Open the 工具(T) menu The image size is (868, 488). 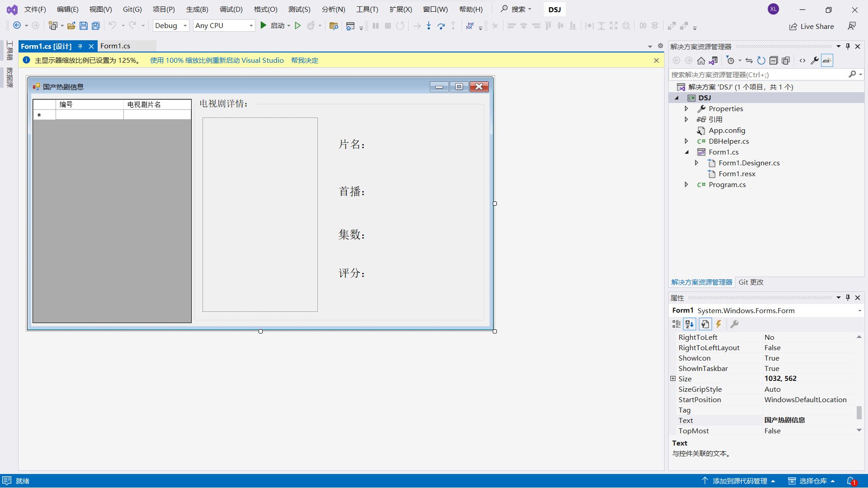(367, 9)
